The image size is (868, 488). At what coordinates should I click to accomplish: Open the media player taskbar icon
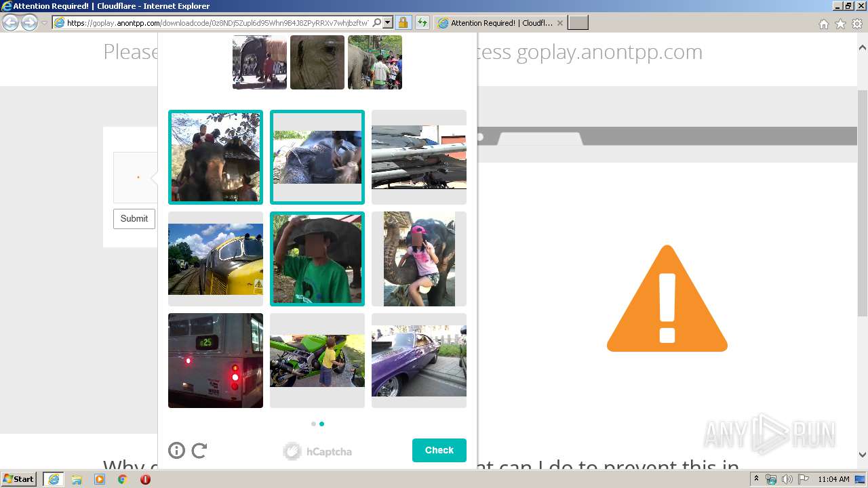[x=100, y=479]
